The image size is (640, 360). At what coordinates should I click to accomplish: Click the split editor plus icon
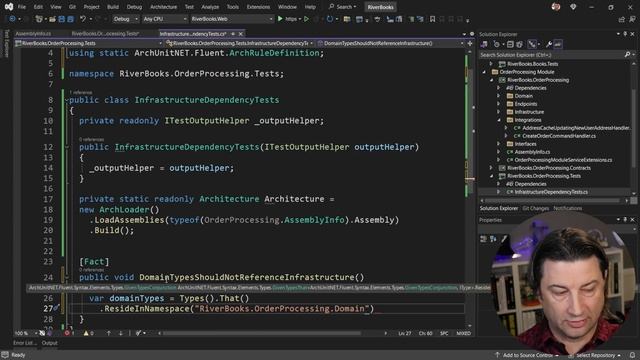pos(470,43)
